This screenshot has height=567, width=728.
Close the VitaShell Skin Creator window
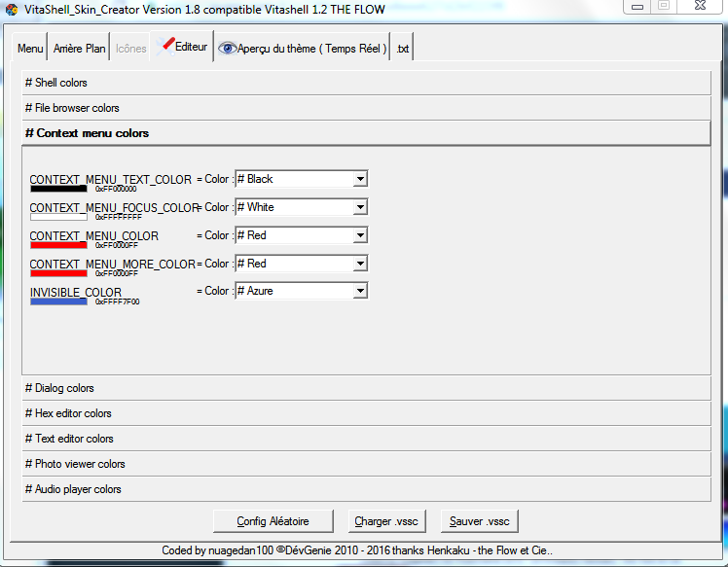click(x=700, y=6)
